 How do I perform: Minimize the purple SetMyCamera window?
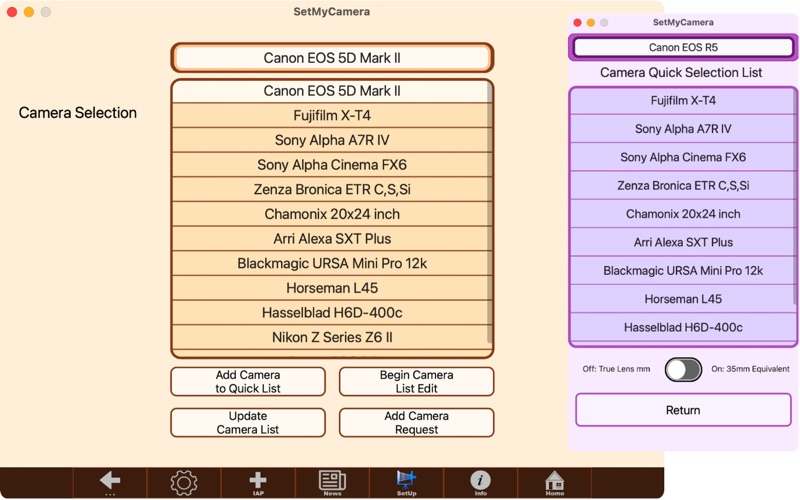coord(591,22)
